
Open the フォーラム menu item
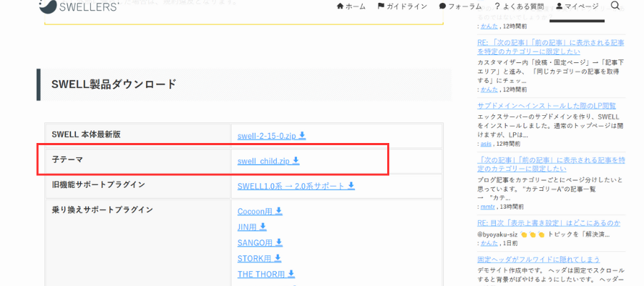point(460,6)
